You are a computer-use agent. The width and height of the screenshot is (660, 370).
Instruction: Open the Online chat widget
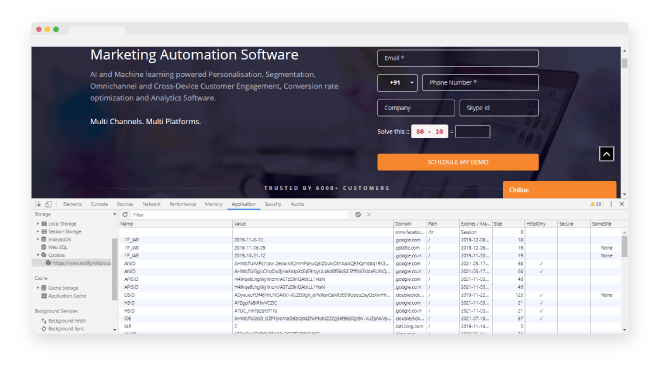tap(559, 190)
